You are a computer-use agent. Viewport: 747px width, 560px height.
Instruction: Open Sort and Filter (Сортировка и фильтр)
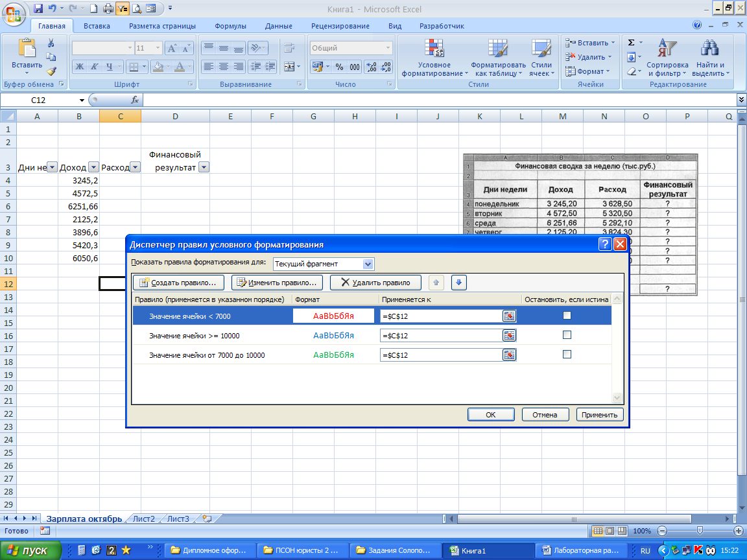tap(667, 58)
